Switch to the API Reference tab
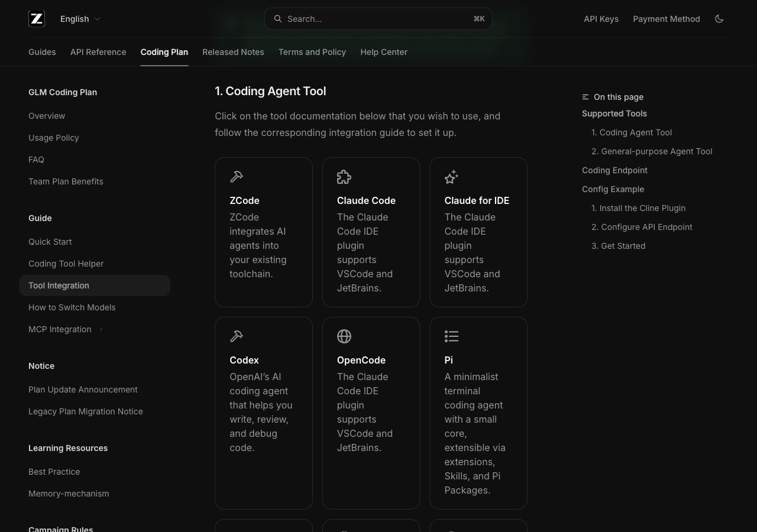The height and width of the screenshot is (532, 757). pyautogui.click(x=98, y=52)
